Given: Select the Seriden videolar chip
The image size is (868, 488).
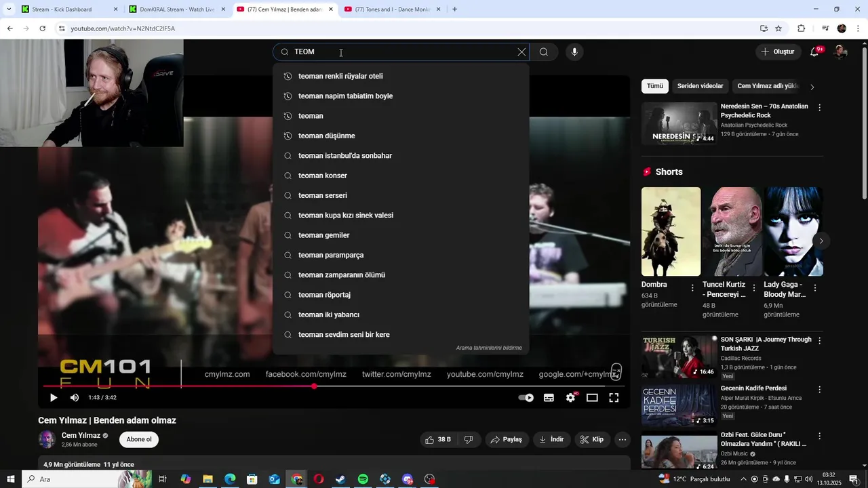Looking at the screenshot, I should point(700,86).
